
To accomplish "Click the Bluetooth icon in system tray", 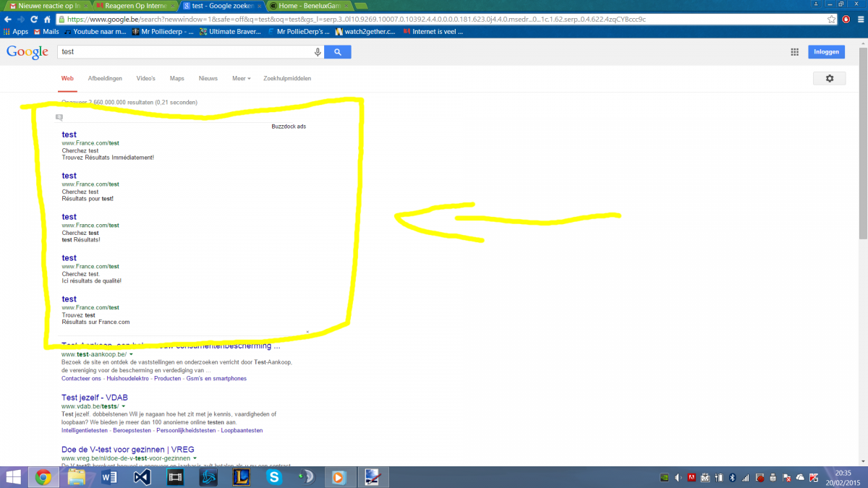I will click(x=731, y=477).
